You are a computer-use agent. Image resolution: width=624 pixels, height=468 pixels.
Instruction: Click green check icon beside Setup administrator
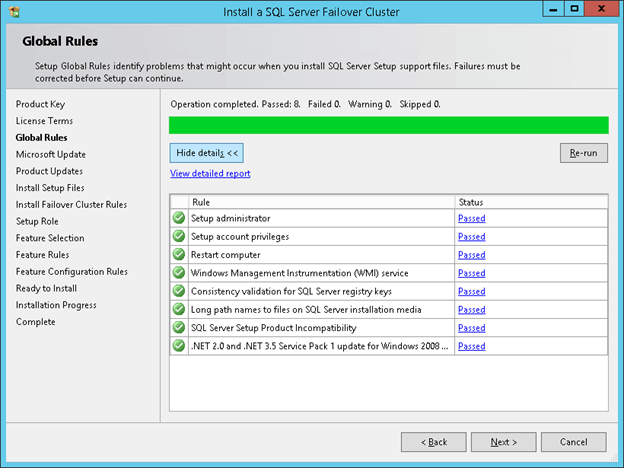click(179, 218)
